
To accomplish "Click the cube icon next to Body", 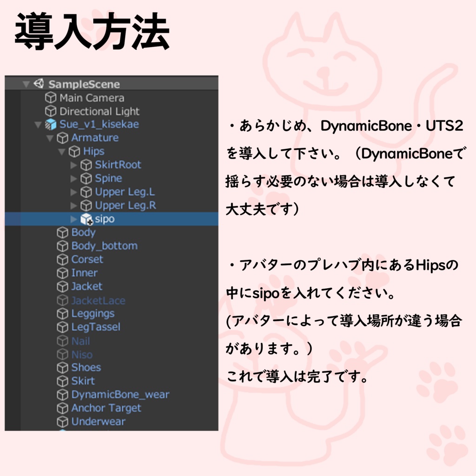I will point(63,232).
